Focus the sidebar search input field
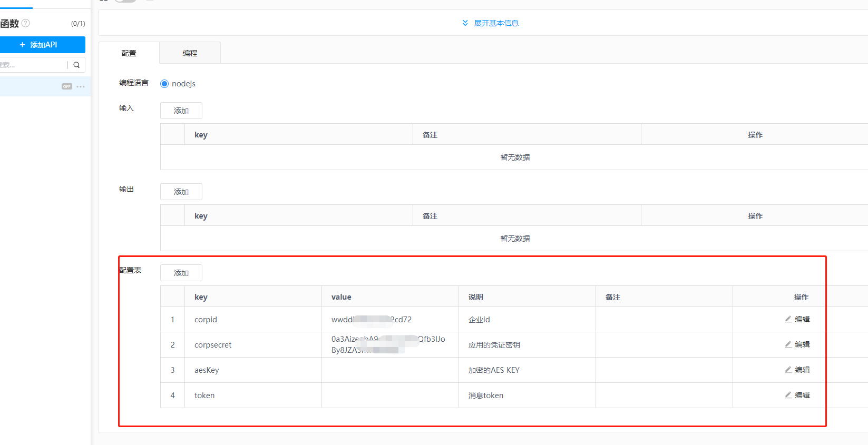 33,65
